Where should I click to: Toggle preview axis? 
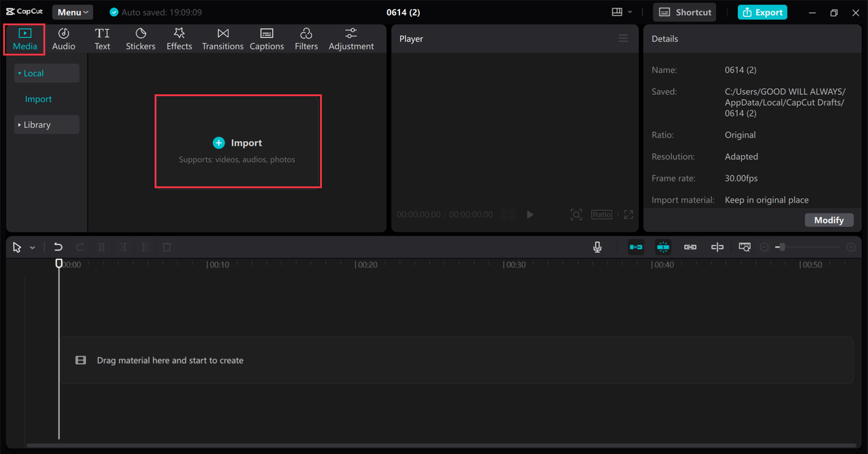coord(717,247)
